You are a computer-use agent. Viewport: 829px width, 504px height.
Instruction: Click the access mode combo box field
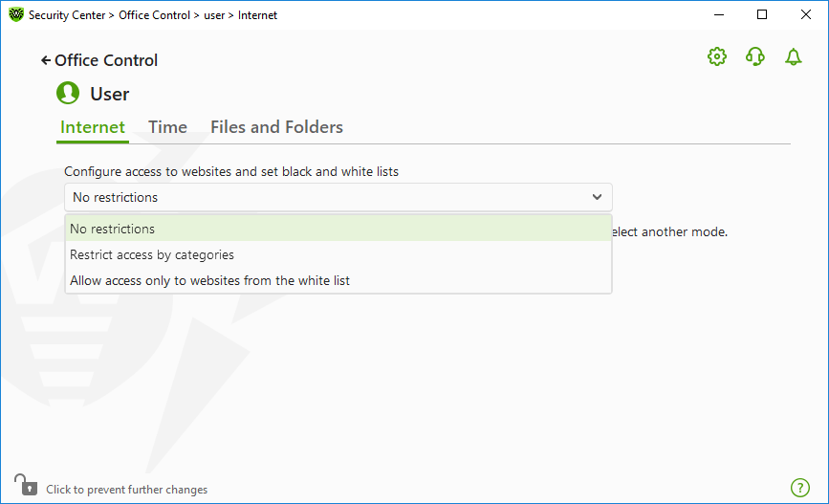click(338, 197)
